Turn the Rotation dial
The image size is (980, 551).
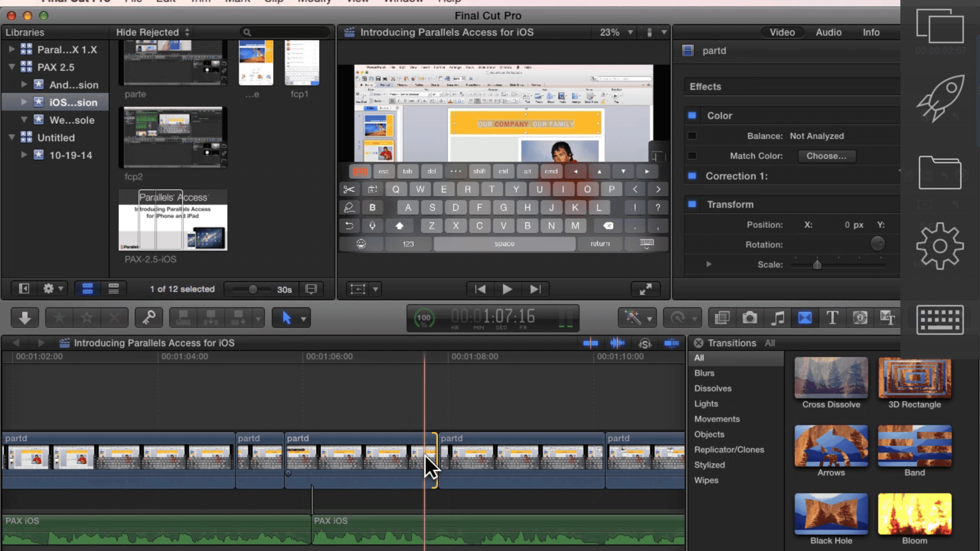click(x=877, y=243)
